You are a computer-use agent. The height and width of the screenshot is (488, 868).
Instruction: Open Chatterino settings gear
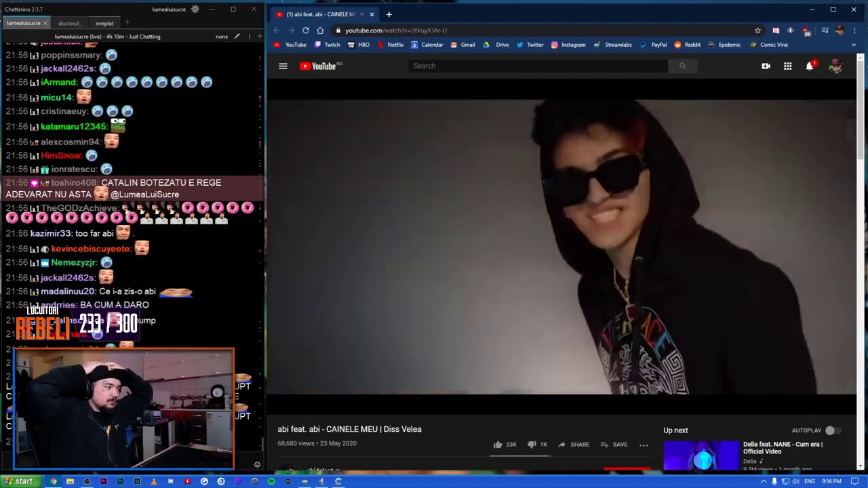195,9
